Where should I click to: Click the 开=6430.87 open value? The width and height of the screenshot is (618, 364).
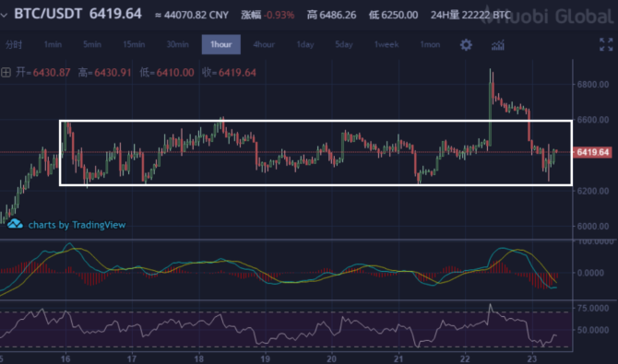tap(43, 73)
